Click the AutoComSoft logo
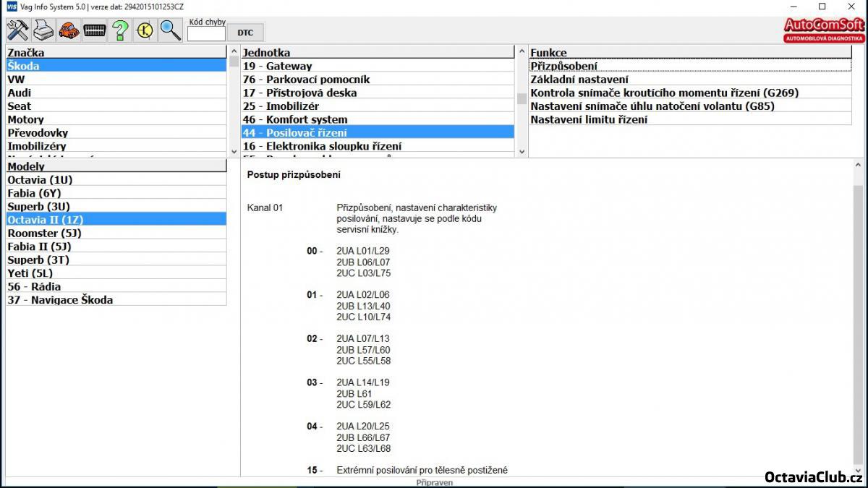The image size is (868, 488). click(x=824, y=30)
